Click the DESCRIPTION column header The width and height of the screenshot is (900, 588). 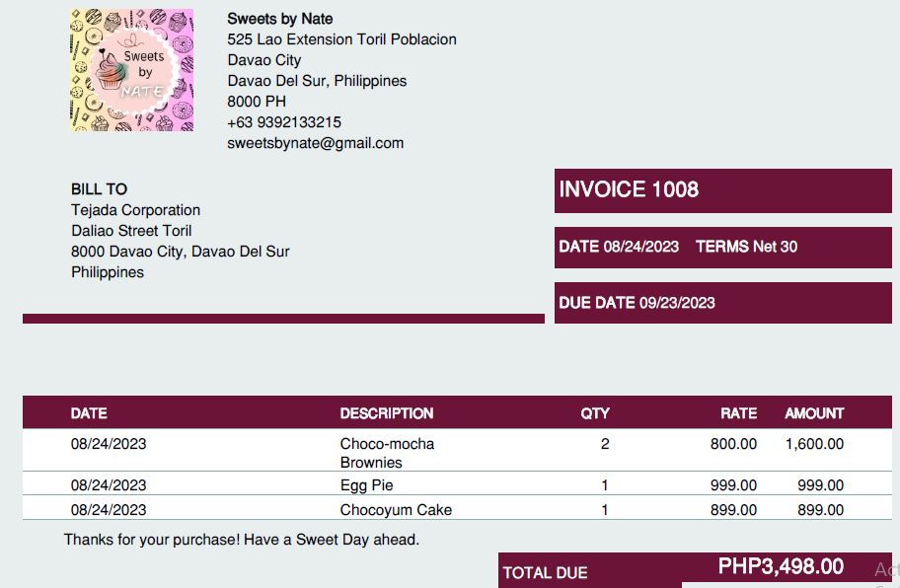coord(387,413)
